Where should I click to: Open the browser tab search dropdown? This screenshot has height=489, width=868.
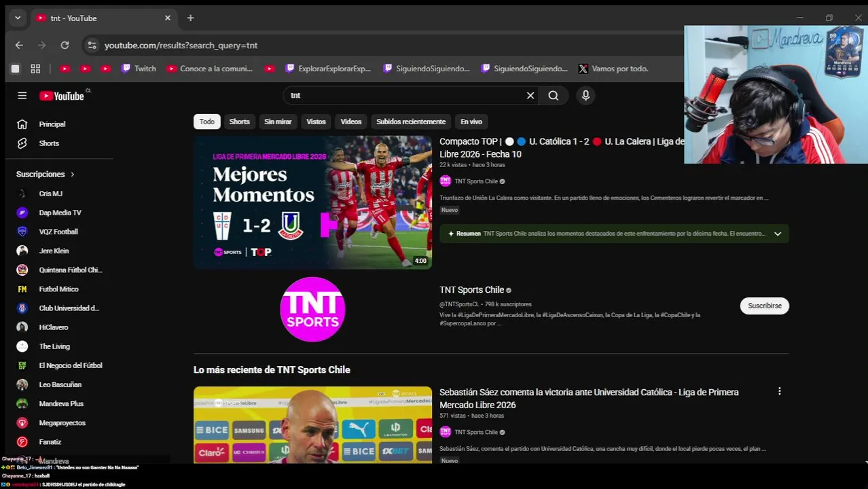pyautogui.click(x=18, y=18)
